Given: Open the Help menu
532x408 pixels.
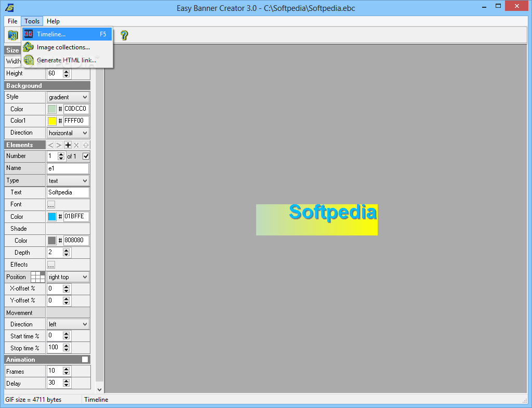Looking at the screenshot, I should click(x=54, y=21).
